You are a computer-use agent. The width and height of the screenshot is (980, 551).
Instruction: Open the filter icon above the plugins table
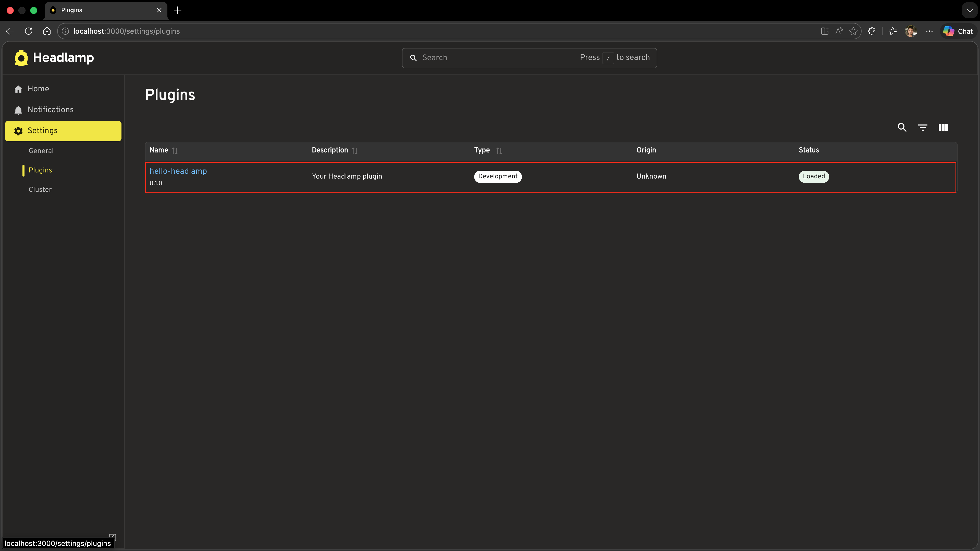pyautogui.click(x=923, y=127)
